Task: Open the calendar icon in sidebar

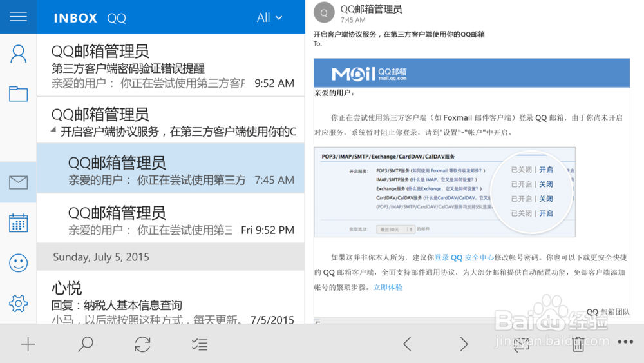Action: point(18,223)
